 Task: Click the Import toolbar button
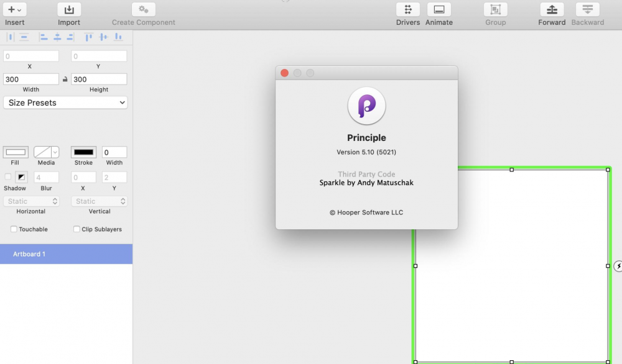69,9
